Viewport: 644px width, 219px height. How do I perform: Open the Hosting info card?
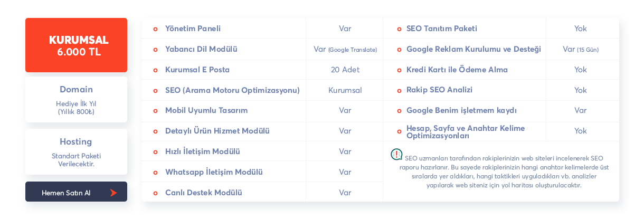pos(76,151)
